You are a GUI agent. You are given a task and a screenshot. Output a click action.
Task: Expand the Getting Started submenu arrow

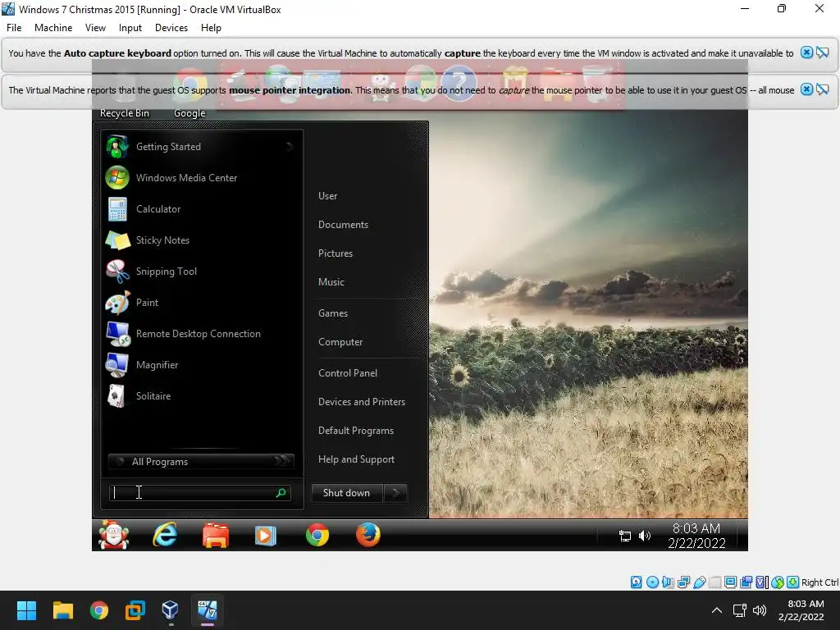coord(290,147)
